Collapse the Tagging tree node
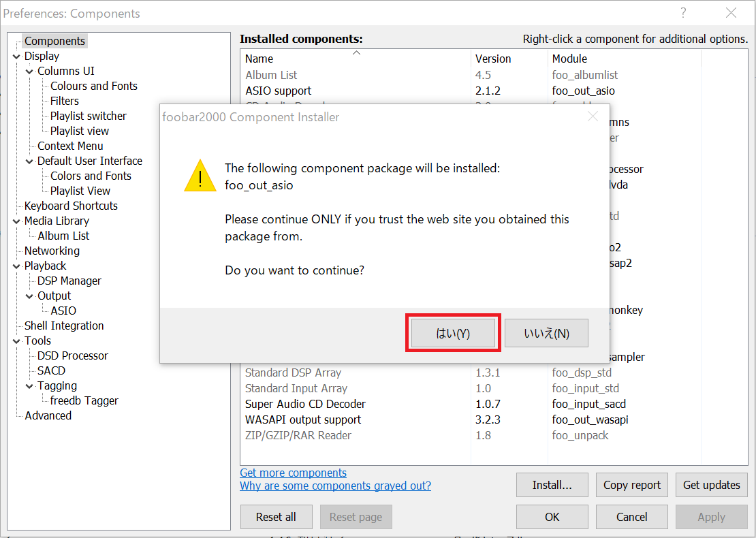Viewport: 756px width, 538px height. coord(30,385)
